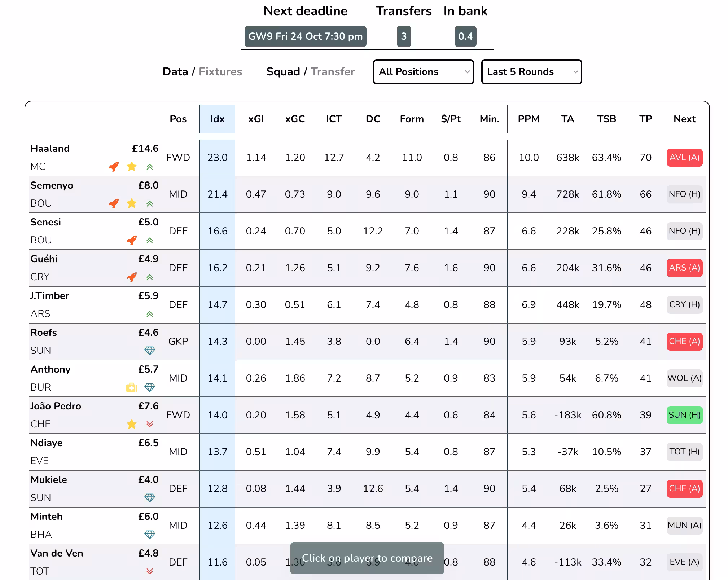Click the star icon next to Semenyo

coord(132,203)
